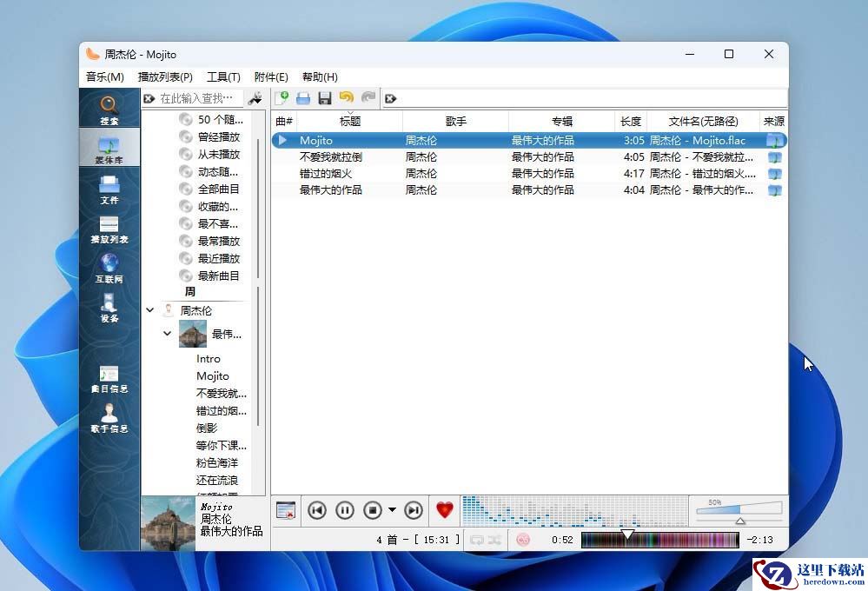This screenshot has width=868, height=591.
Task: Click the yellow undo arrow icon
Action: [x=347, y=98]
